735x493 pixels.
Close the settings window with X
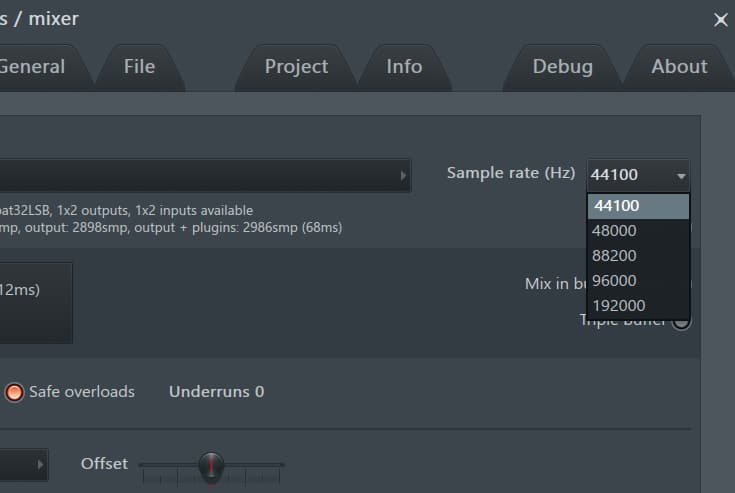720,19
